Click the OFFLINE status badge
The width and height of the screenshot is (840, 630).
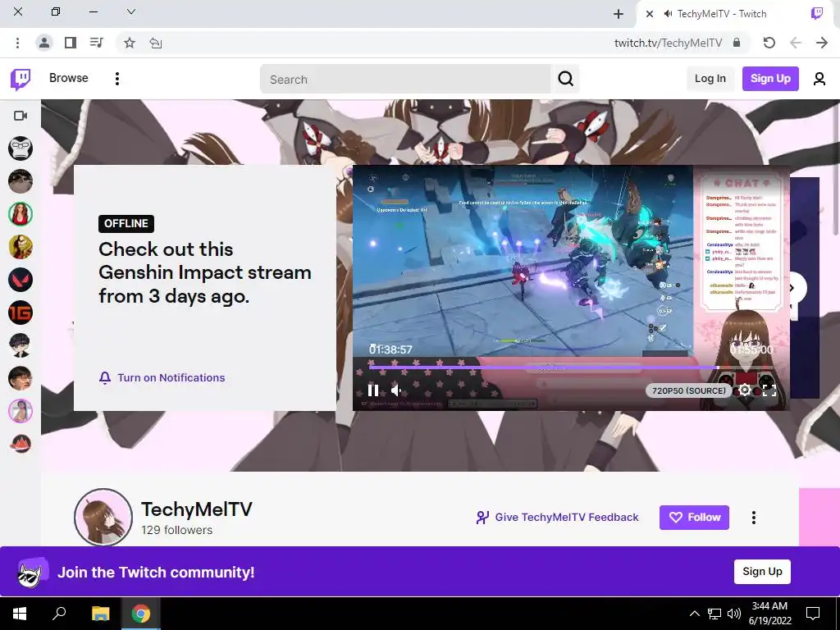tap(126, 223)
